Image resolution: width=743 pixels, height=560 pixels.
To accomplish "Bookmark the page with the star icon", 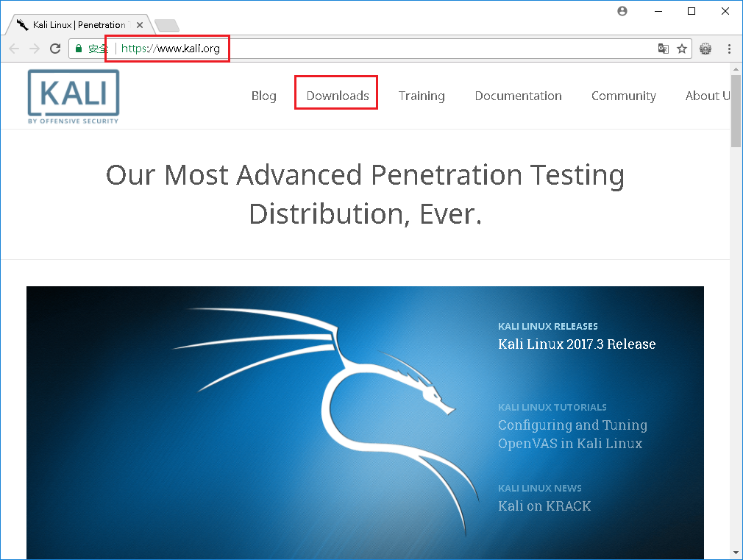I will (x=682, y=49).
